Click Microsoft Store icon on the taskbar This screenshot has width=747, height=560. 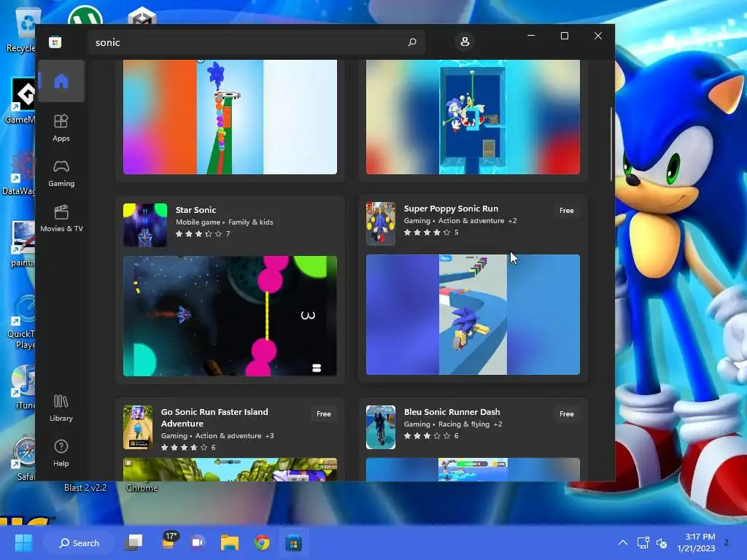[x=293, y=542]
